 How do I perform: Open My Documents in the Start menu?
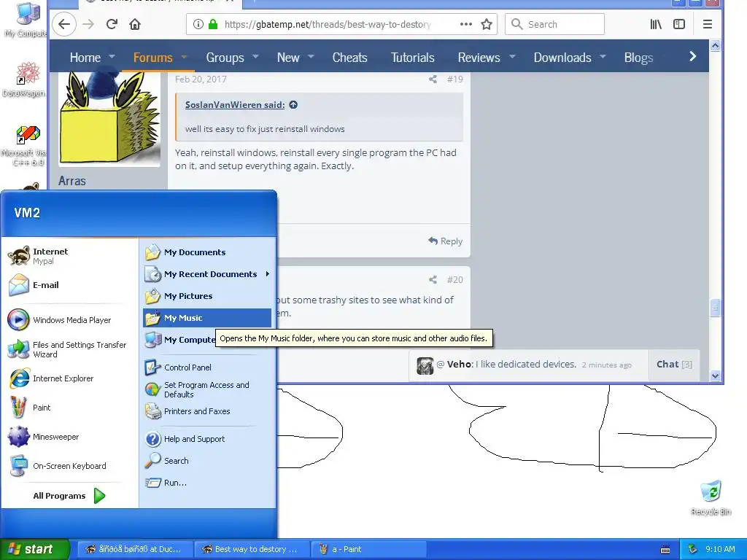pos(207,252)
